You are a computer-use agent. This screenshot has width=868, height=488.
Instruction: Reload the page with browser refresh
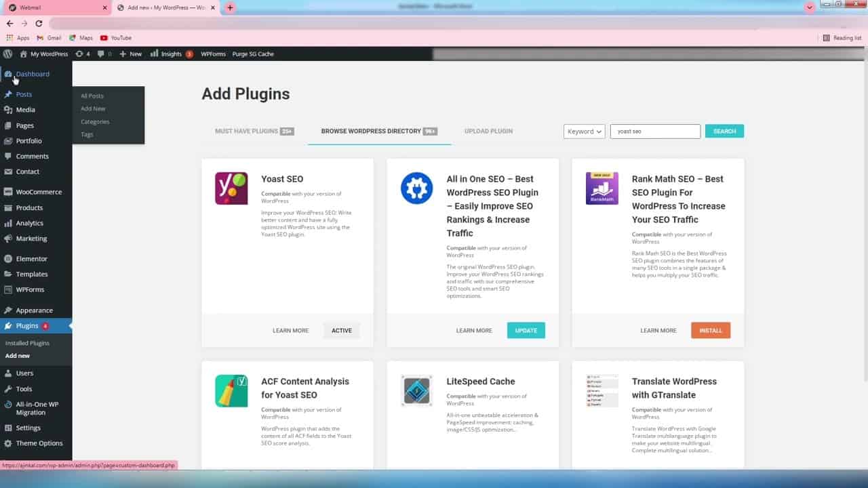(x=39, y=23)
